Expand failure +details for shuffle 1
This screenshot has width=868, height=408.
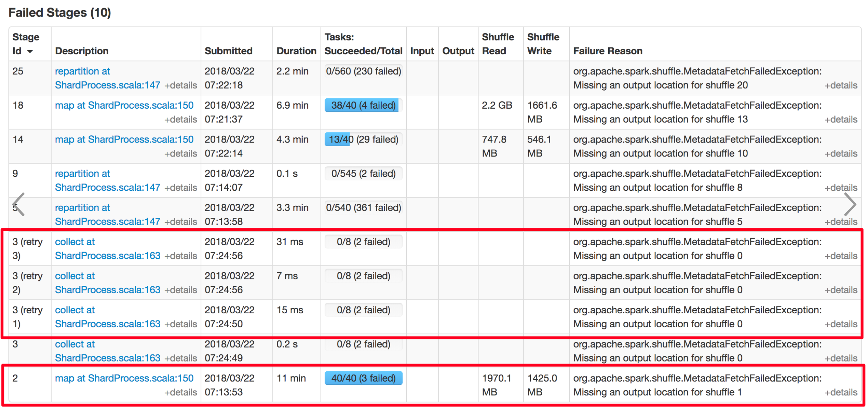point(840,392)
